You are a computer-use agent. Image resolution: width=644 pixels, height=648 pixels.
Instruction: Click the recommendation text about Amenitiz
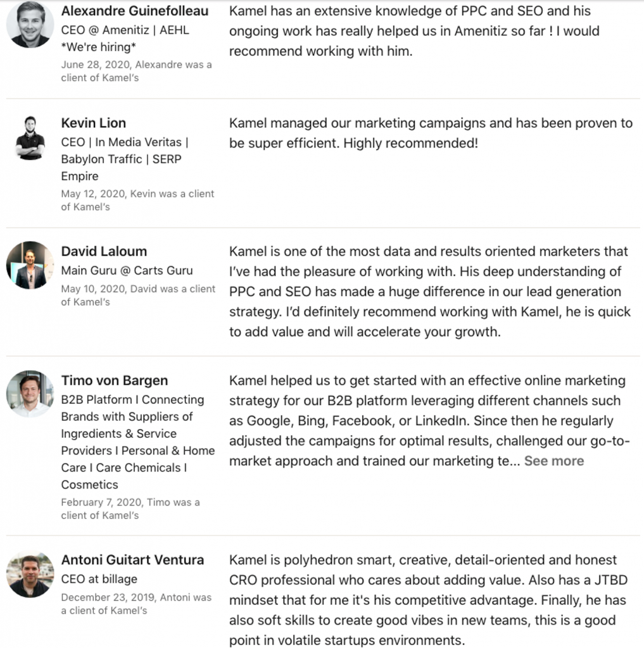point(414,31)
